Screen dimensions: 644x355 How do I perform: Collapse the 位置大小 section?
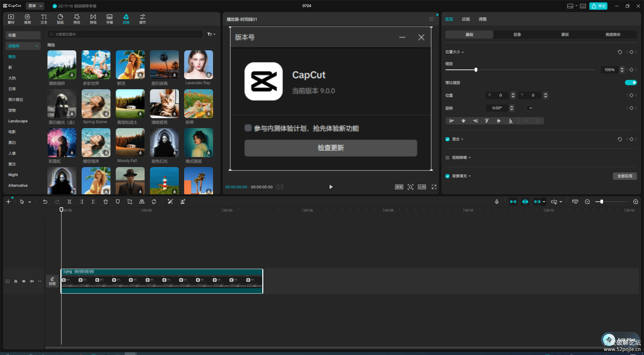pyautogui.click(x=463, y=52)
